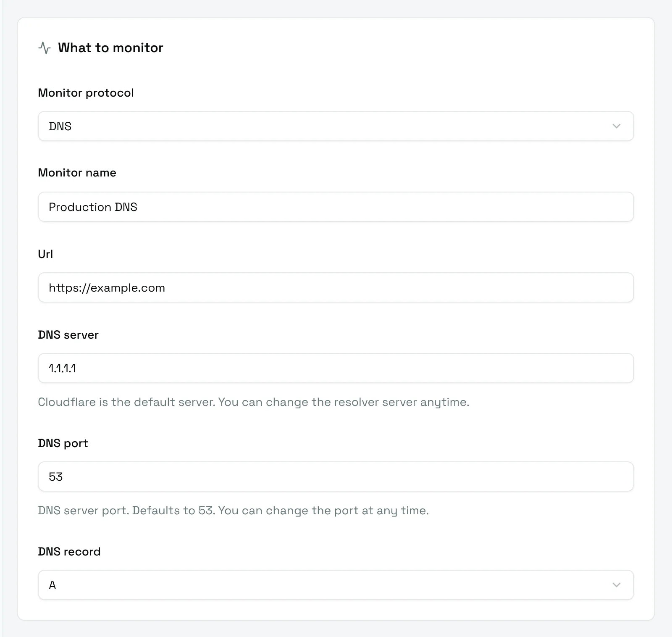Viewport: 672px width, 637px height.
Task: Edit the DNS server field showing 1.1.1.1
Action: (336, 368)
